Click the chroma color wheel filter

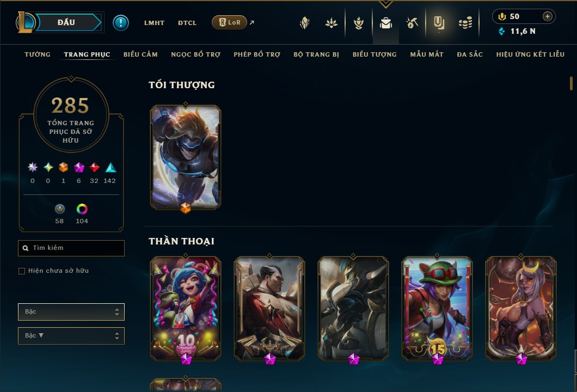point(82,209)
